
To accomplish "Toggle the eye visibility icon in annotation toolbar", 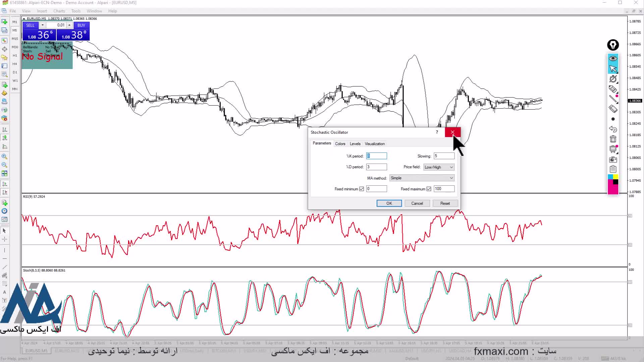I will [x=613, y=58].
